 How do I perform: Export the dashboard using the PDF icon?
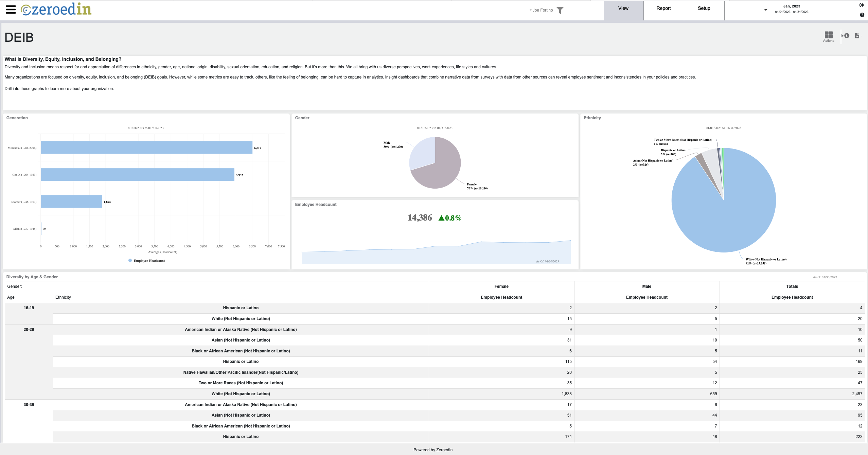click(857, 36)
